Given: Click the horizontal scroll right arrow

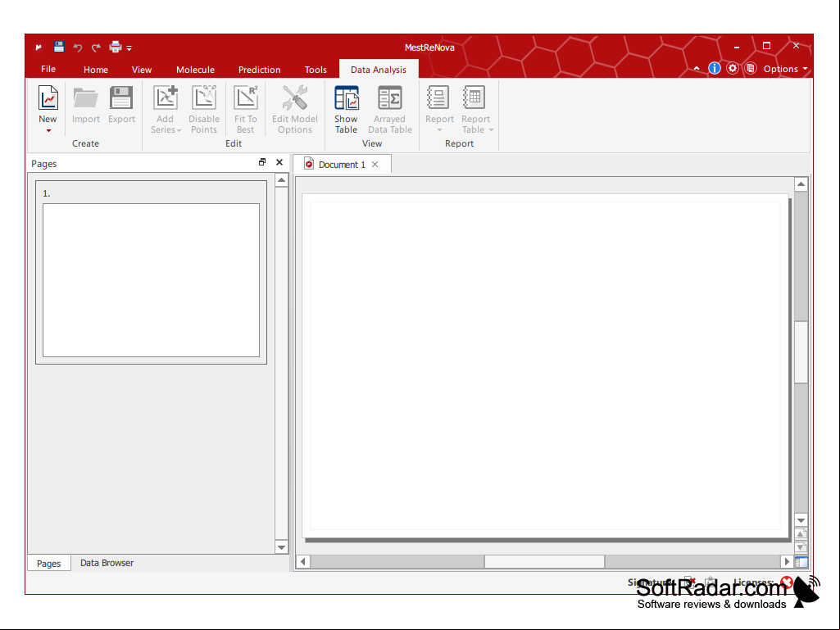Looking at the screenshot, I should [787, 561].
